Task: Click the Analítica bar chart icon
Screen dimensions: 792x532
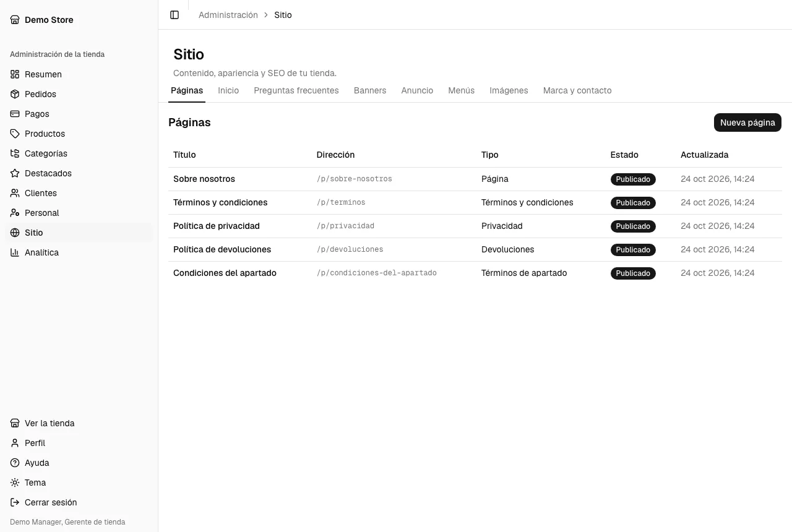Action: point(15,252)
